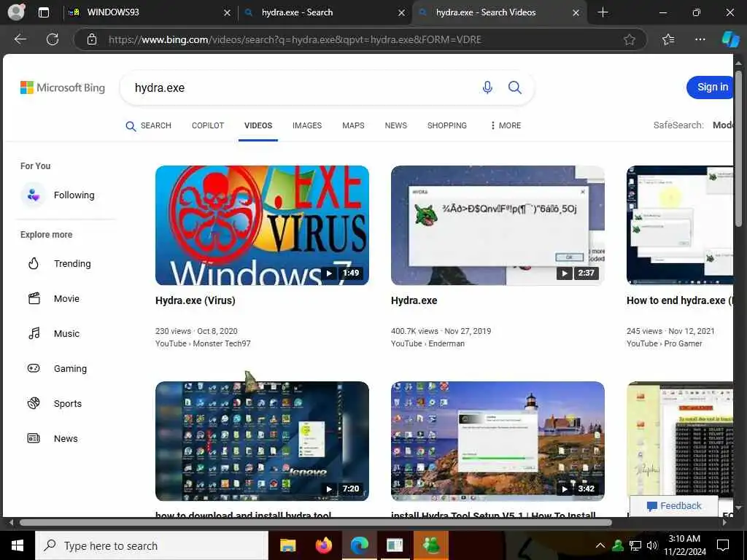Image resolution: width=747 pixels, height=560 pixels.
Task: Launch Firefox from the taskbar
Action: tap(324, 545)
